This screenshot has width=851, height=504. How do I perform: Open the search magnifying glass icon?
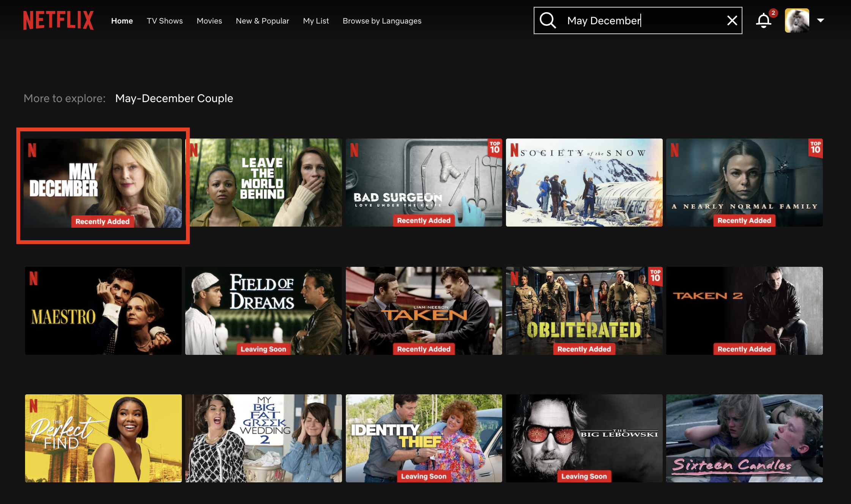548,20
